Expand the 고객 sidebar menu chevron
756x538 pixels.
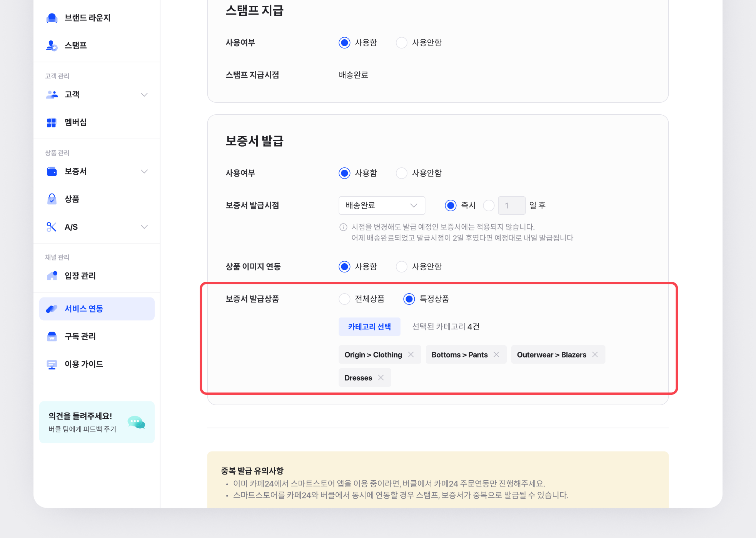pyautogui.click(x=144, y=95)
